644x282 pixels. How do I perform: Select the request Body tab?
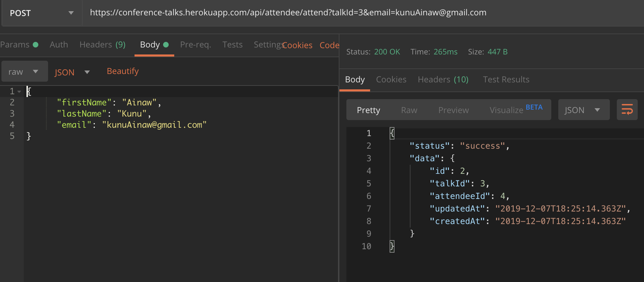[x=154, y=45]
